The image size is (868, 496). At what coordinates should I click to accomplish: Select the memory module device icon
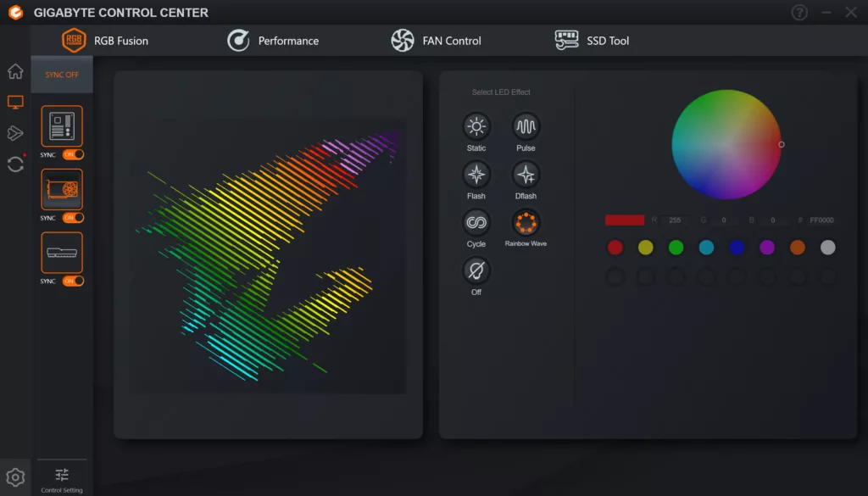click(x=62, y=253)
